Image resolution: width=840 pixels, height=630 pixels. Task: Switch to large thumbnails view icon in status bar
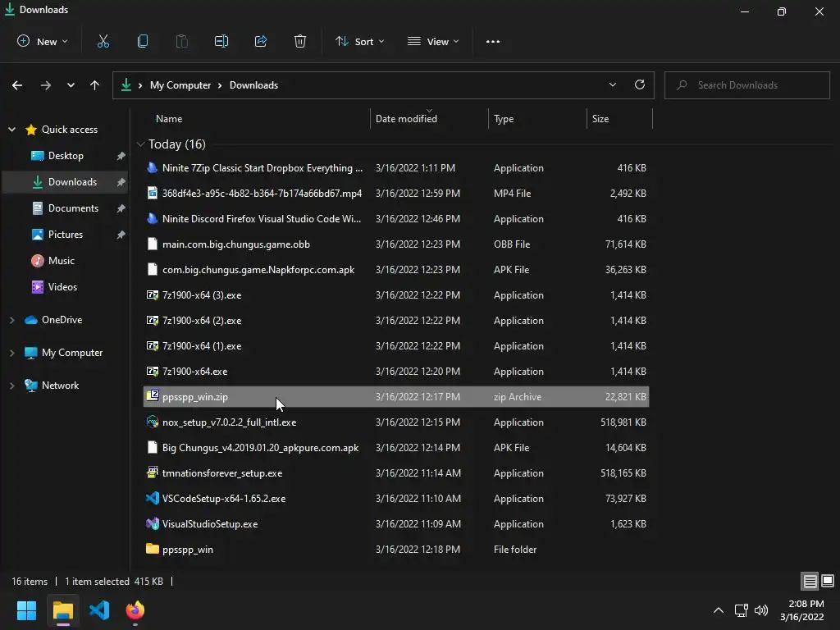pyautogui.click(x=828, y=581)
